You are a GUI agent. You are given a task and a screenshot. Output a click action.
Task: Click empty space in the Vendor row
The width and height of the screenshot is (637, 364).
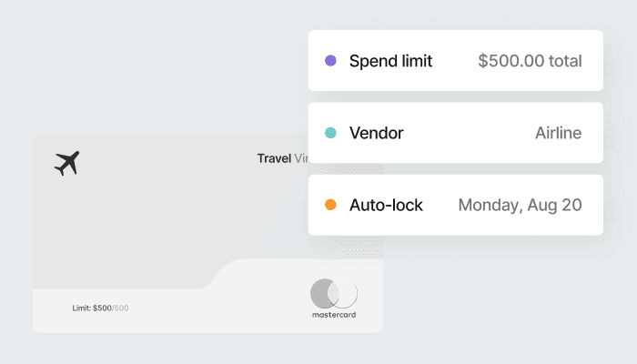(469, 133)
